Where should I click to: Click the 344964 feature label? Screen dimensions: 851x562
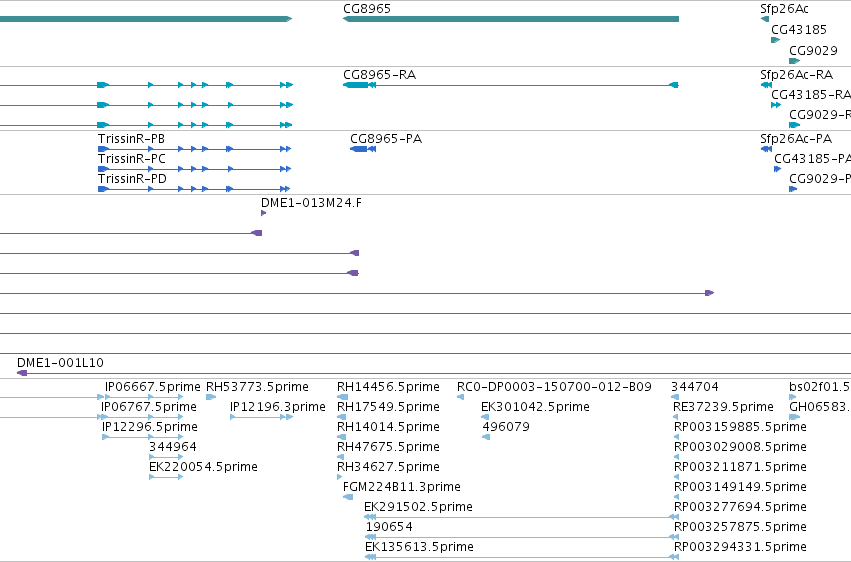pos(173,447)
